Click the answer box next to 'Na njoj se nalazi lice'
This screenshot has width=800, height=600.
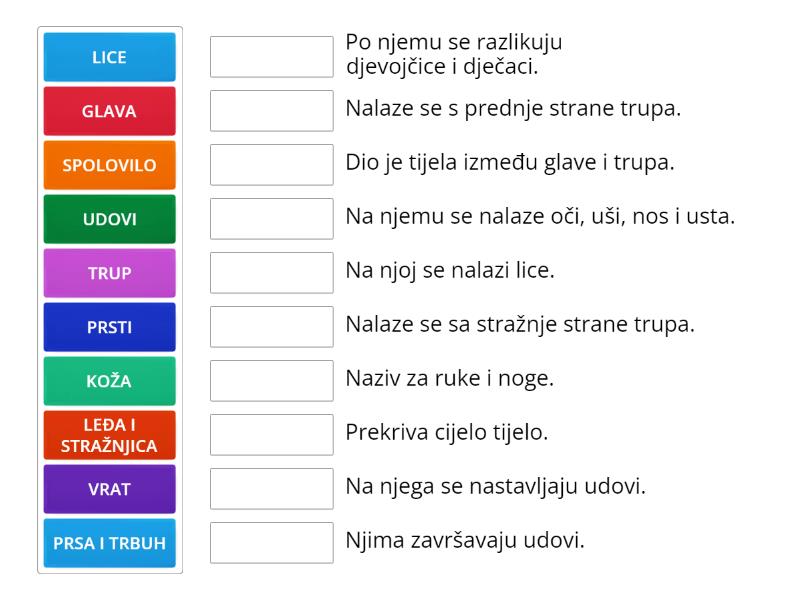271,273
